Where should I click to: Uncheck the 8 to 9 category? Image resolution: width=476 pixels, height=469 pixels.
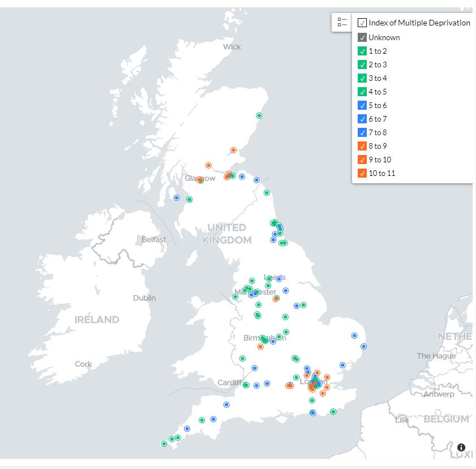pyautogui.click(x=362, y=146)
